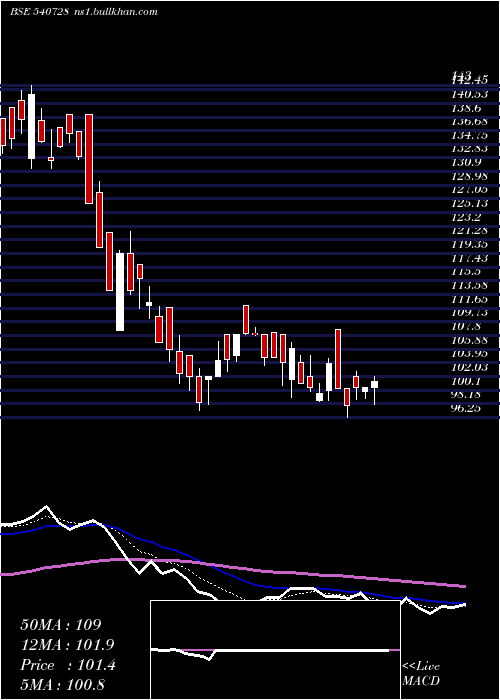500x700 pixels.
Task: Select the 109.73 price axis label
Action: (468, 313)
